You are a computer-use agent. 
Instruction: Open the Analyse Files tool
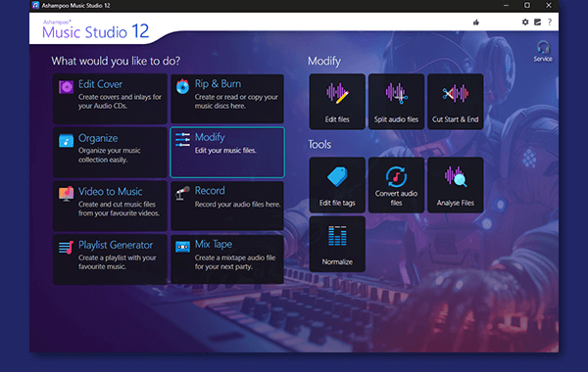(x=456, y=185)
